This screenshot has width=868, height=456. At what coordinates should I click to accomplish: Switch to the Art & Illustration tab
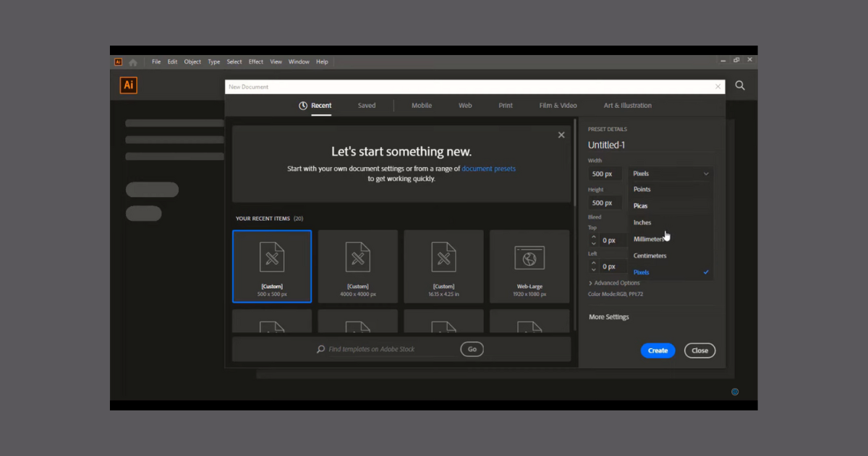[628, 106]
